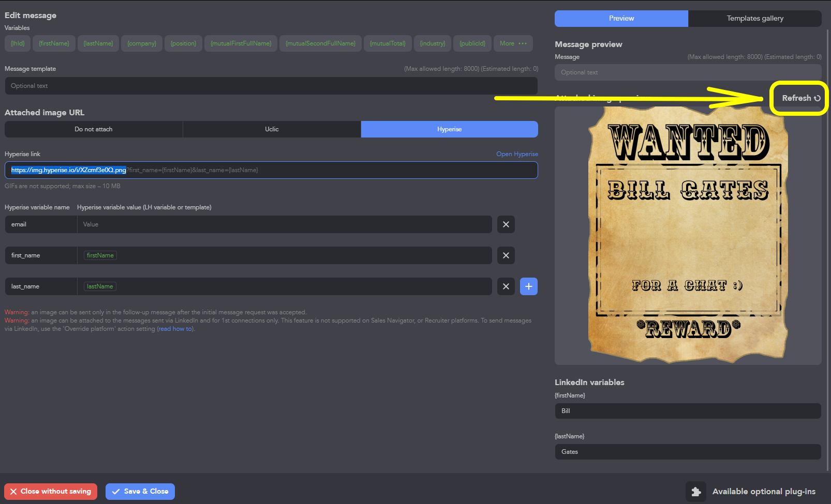831x504 pixels.
Task: Open Hyperise link
Action: pos(517,154)
